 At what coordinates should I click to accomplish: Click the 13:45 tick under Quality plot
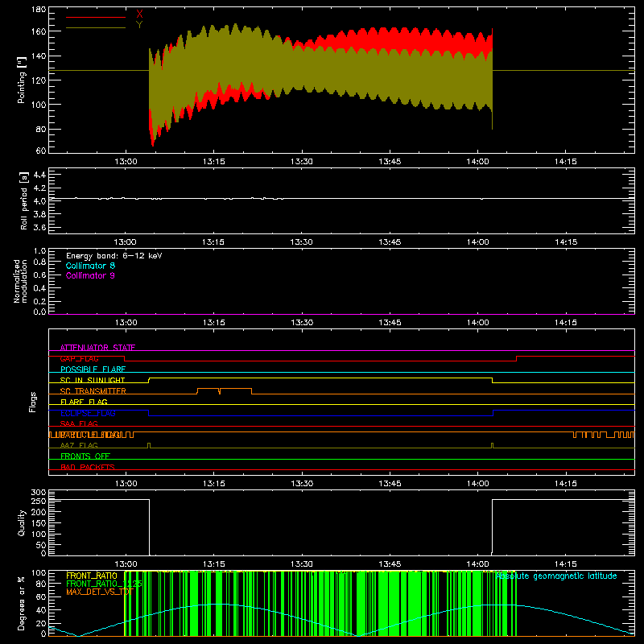pos(390,564)
